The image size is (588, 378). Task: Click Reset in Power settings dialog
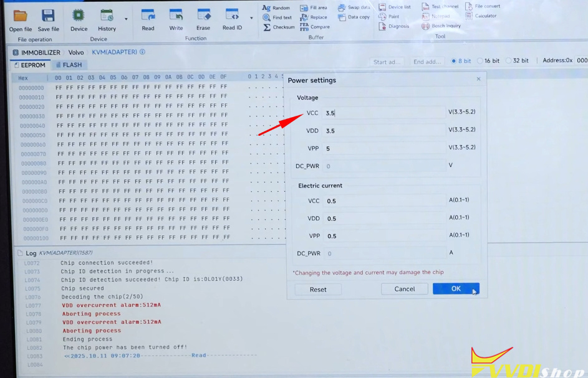click(318, 290)
